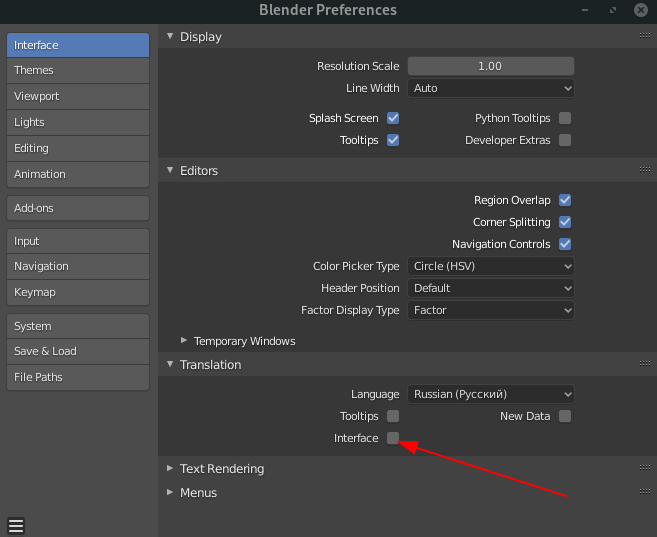Open the System tab
The width and height of the screenshot is (657, 537).
(78, 326)
